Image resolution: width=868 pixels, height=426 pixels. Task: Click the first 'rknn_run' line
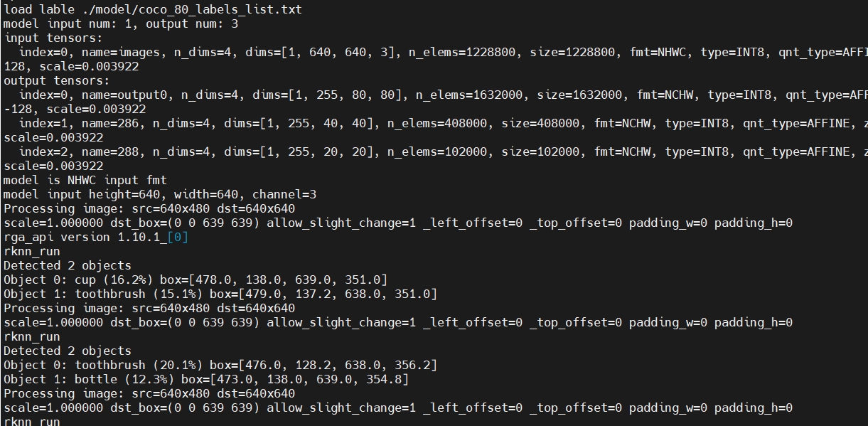(x=32, y=251)
